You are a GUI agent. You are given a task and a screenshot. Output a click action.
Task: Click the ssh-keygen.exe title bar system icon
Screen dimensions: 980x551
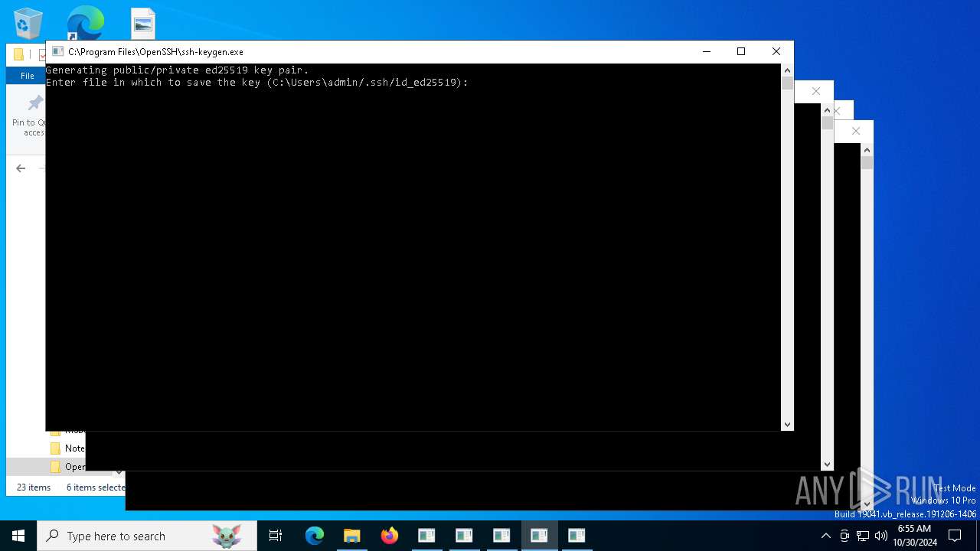(57, 51)
